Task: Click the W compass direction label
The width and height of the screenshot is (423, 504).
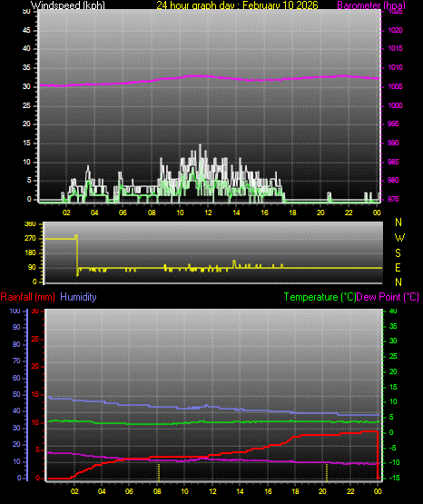Action: pos(399,238)
